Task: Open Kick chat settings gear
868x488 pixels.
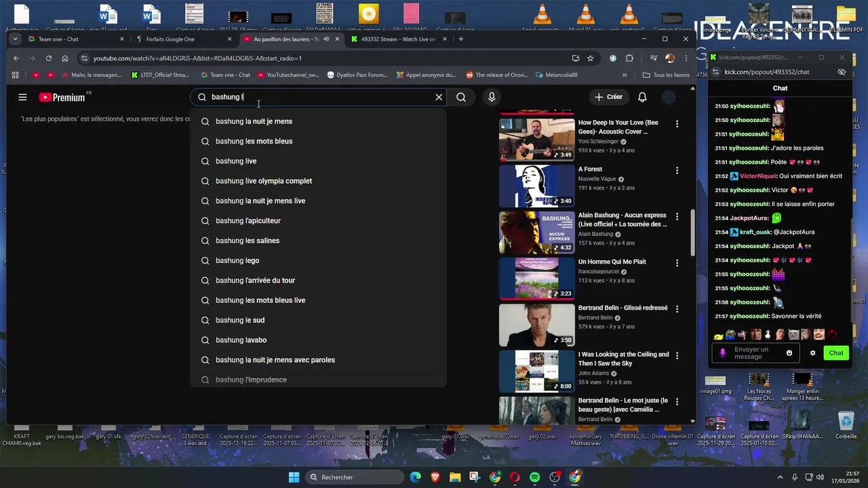Action: [813, 353]
